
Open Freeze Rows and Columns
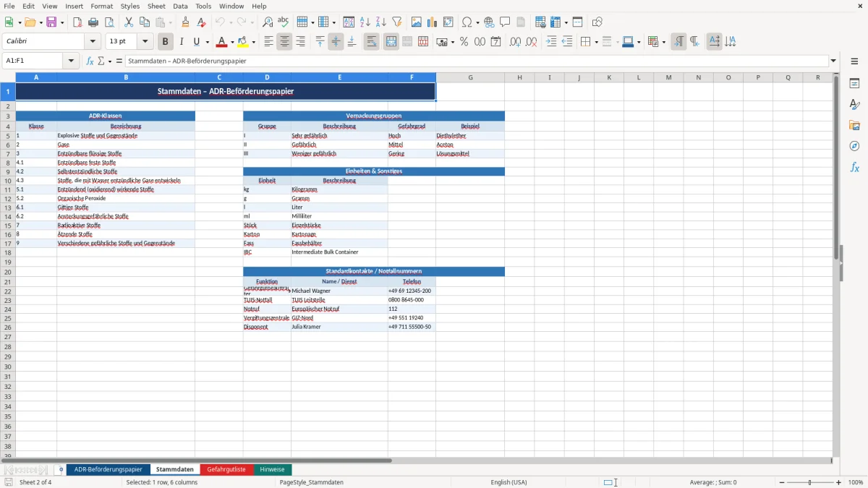555,22
